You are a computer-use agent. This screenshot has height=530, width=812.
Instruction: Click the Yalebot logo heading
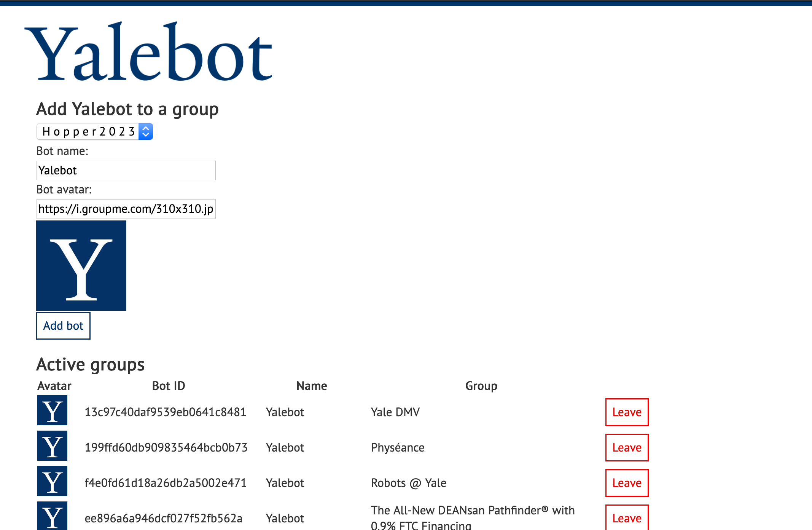click(x=148, y=52)
